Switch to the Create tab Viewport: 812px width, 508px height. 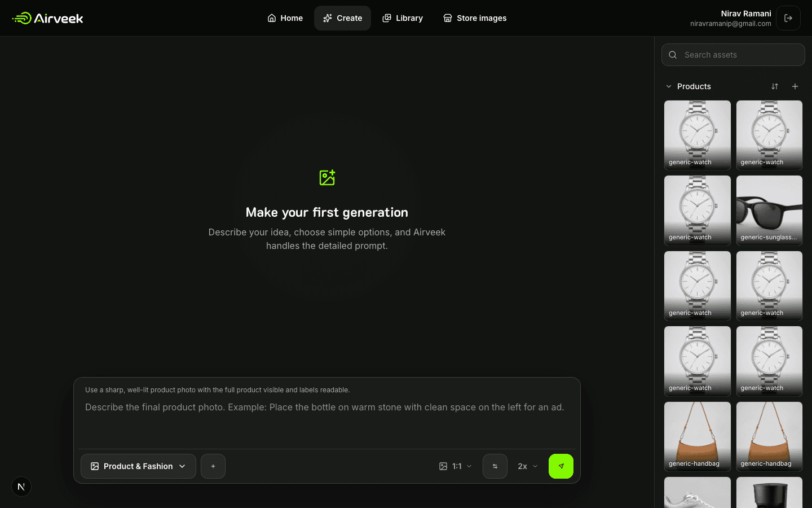(x=342, y=18)
